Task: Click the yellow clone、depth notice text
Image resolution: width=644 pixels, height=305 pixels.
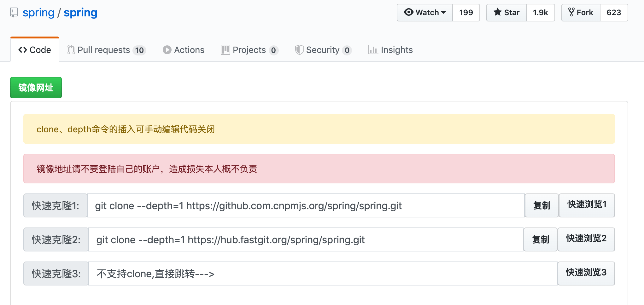Action: [126, 129]
